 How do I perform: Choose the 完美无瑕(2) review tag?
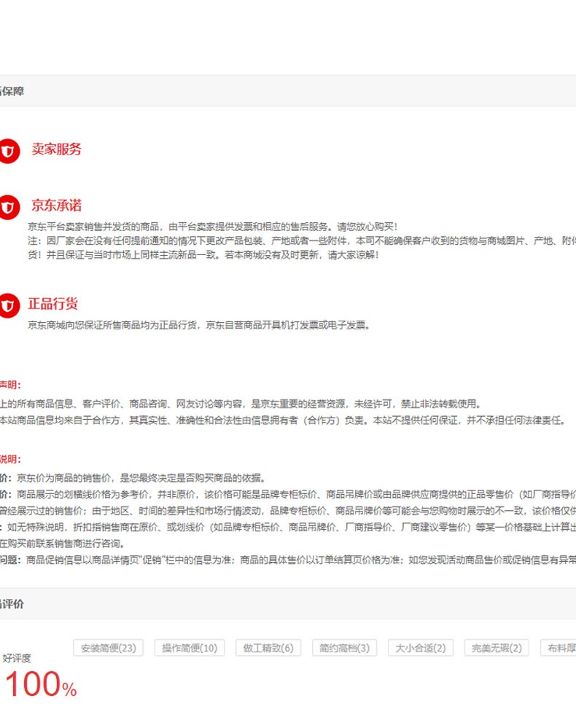coord(497,648)
